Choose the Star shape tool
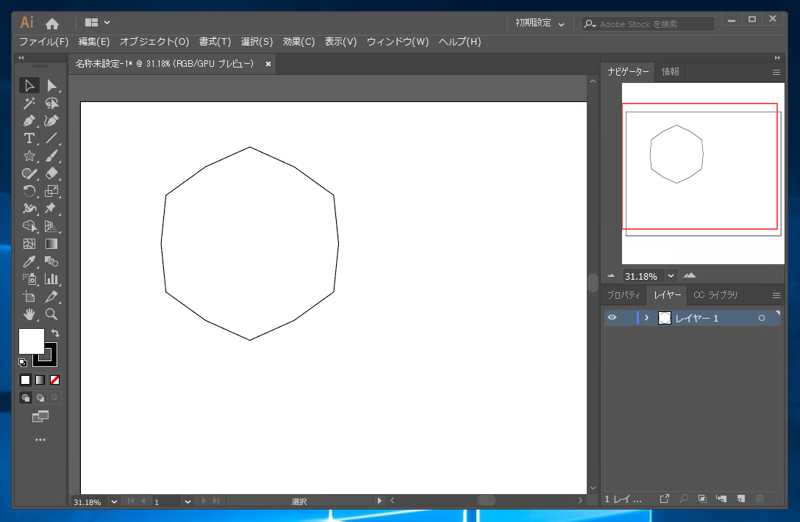The height and width of the screenshot is (522, 800). [29, 156]
